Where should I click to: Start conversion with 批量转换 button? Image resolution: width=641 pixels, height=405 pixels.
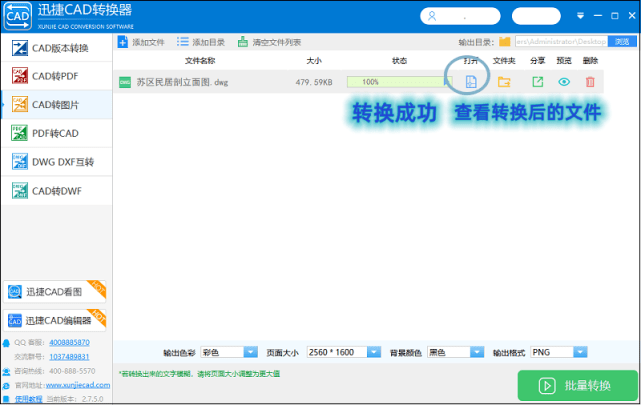[578, 385]
